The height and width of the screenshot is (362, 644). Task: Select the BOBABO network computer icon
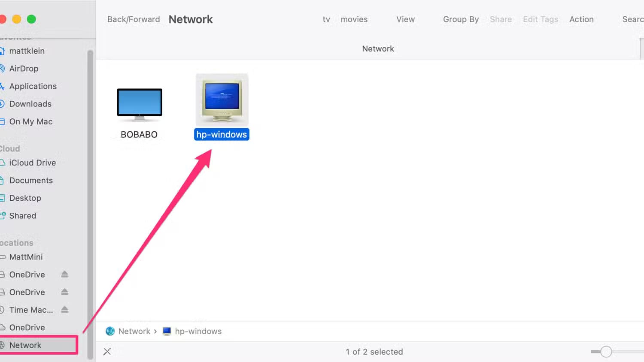[140, 103]
